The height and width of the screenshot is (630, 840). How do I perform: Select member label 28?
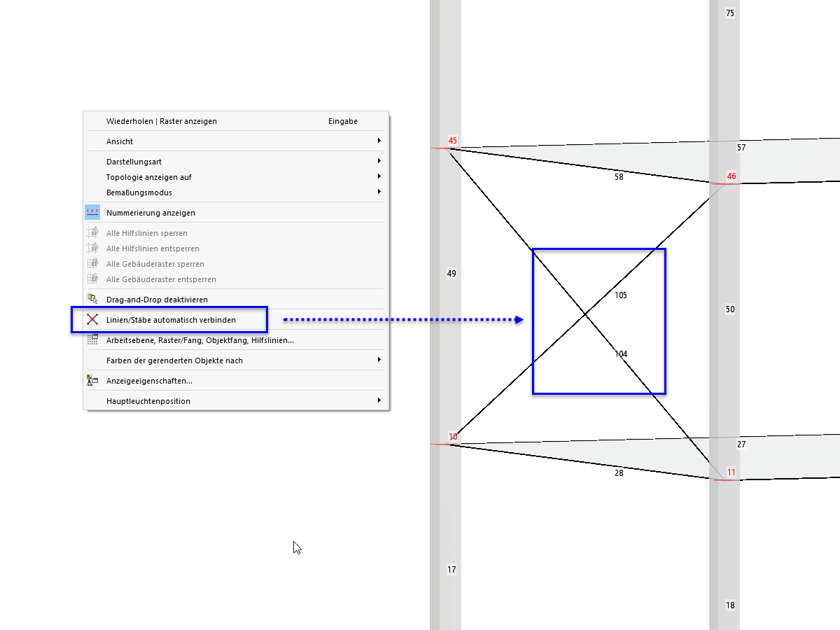pyautogui.click(x=619, y=473)
